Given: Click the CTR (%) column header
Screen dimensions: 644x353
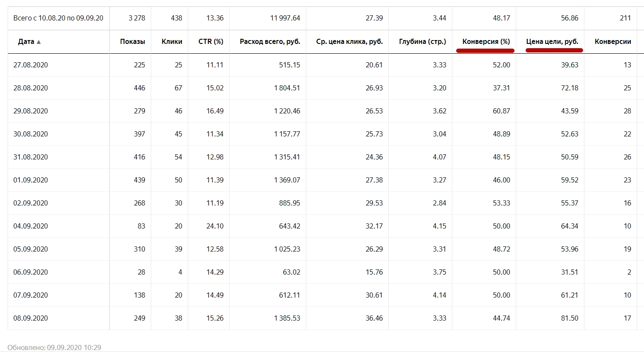Looking at the screenshot, I should click(211, 42).
